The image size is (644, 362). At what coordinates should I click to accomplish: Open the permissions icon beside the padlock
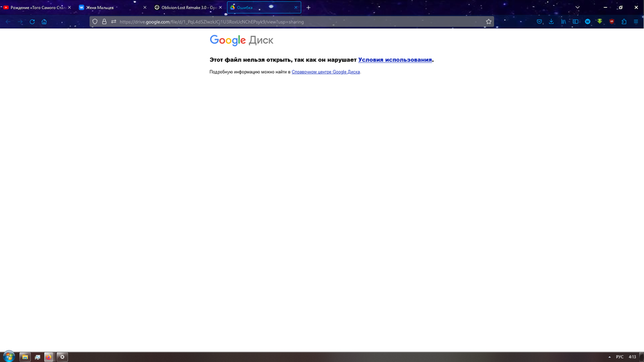point(114,22)
